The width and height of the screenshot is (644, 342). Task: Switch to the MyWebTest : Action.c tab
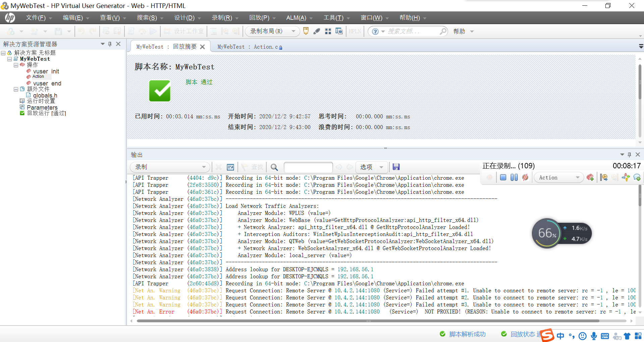[x=250, y=47]
